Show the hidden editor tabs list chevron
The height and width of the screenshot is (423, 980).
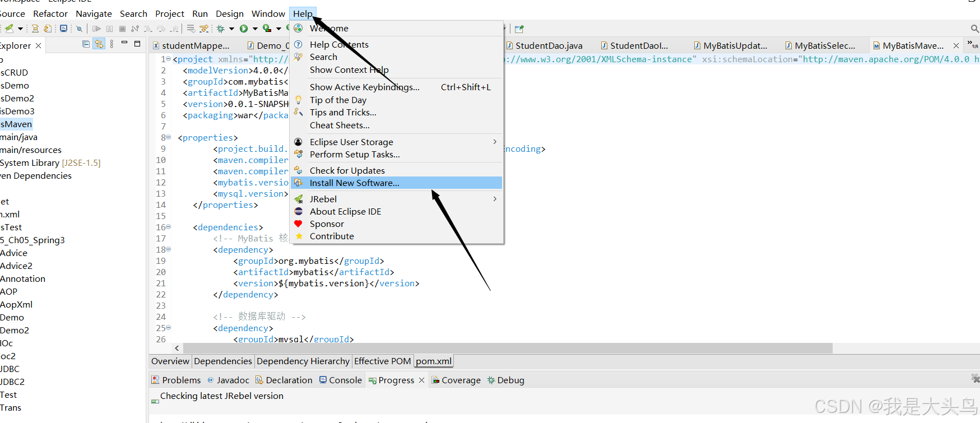(x=972, y=44)
